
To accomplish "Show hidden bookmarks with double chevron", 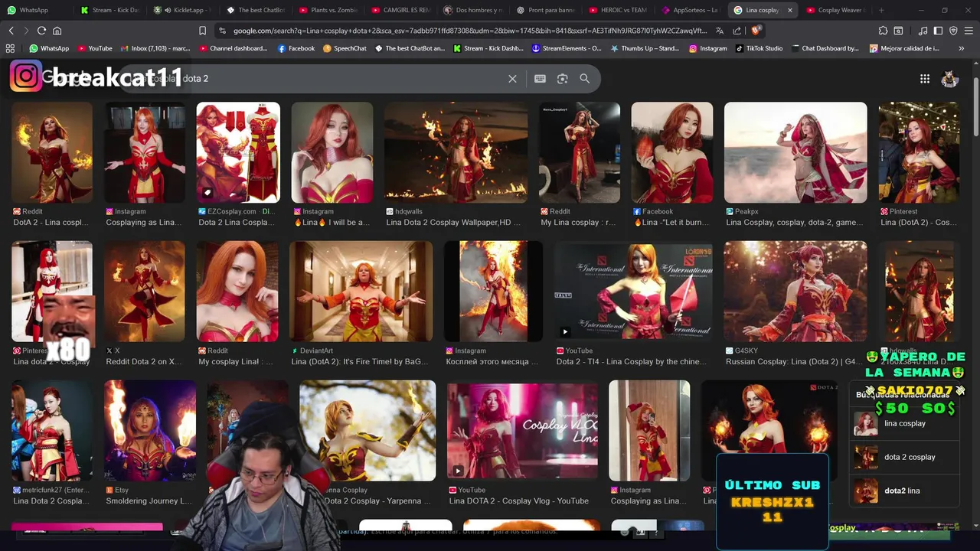I will (962, 48).
